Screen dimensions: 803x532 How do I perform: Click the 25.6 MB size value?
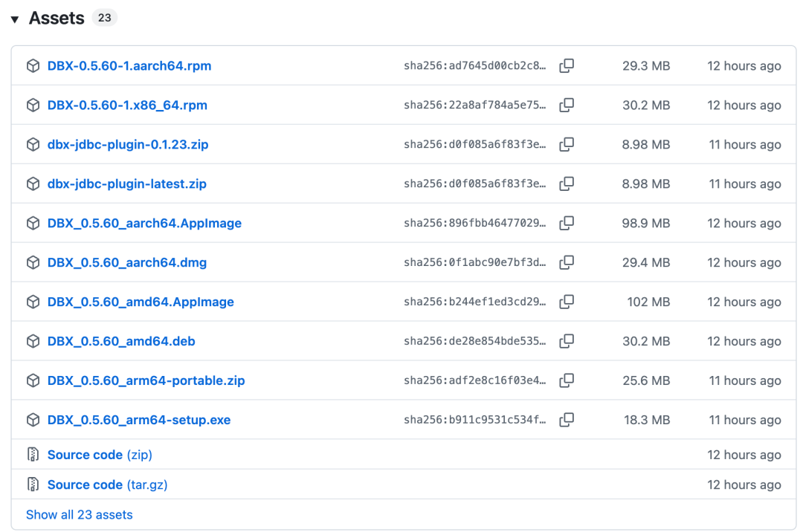pos(646,381)
